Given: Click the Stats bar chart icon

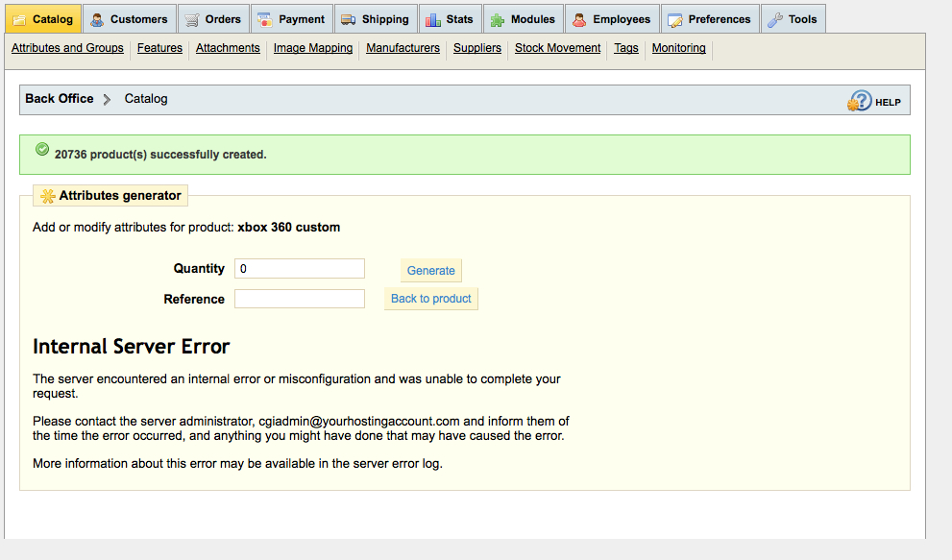Looking at the screenshot, I should pyautogui.click(x=433, y=20).
